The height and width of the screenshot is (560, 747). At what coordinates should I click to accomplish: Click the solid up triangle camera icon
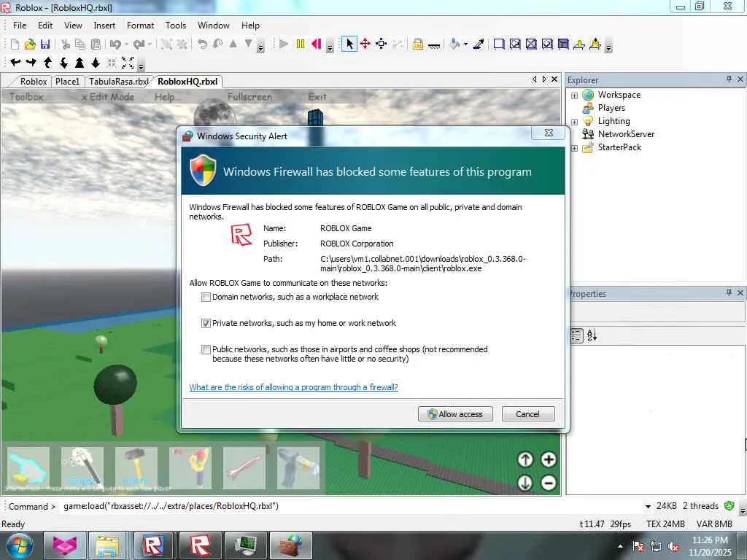point(80,63)
